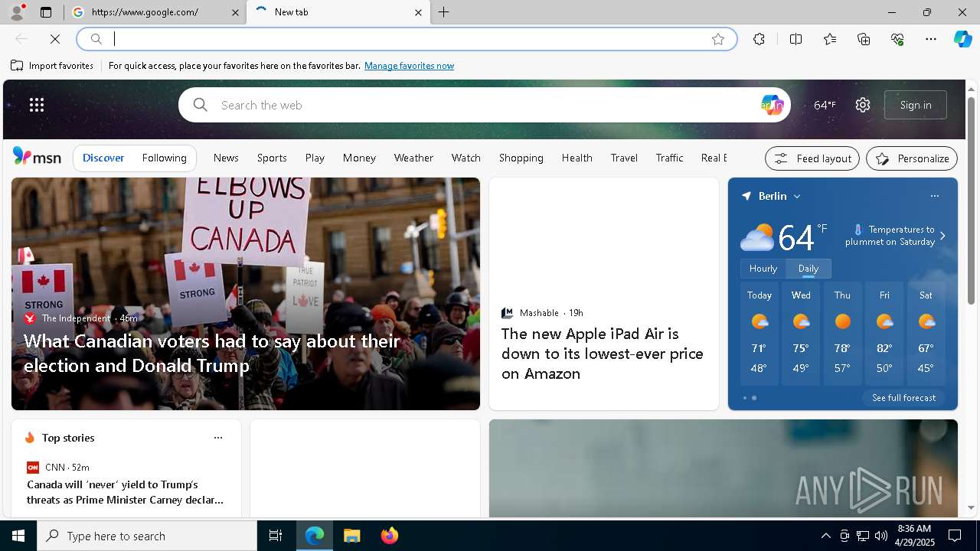Select the Following feed tab

tap(165, 158)
